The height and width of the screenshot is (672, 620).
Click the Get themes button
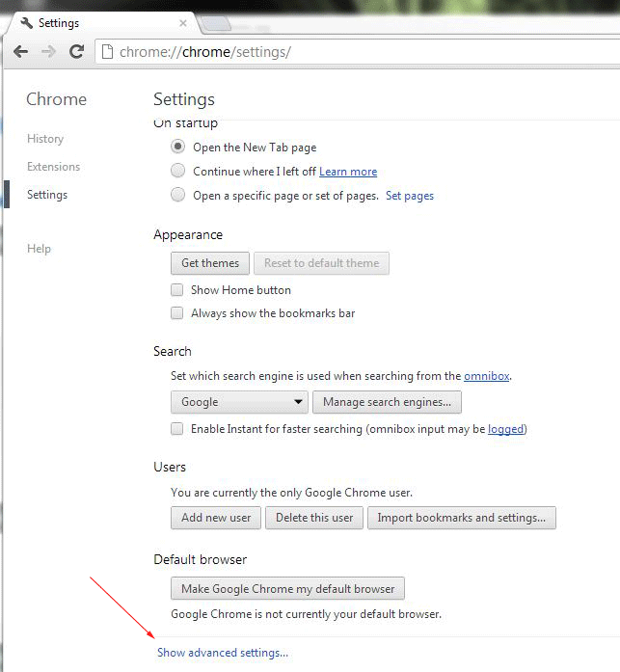pos(210,263)
